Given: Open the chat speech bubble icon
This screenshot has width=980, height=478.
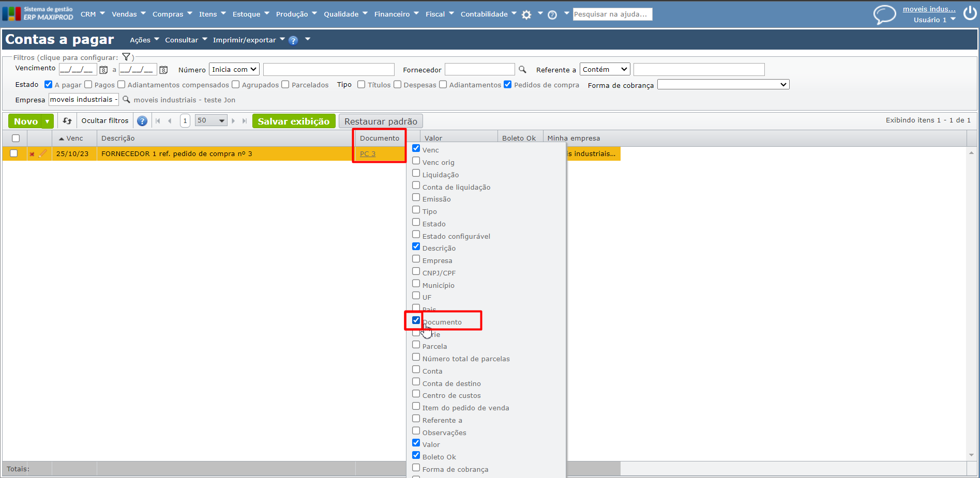Looking at the screenshot, I should [884, 14].
